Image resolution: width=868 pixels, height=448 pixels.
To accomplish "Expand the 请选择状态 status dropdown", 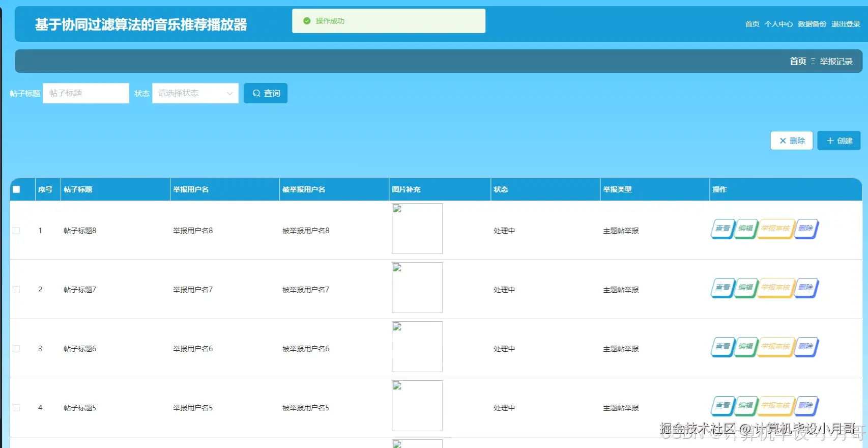I will pos(195,93).
